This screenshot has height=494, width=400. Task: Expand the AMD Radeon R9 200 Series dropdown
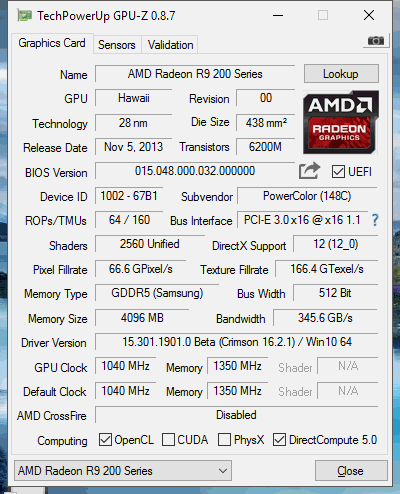[x=123, y=471]
